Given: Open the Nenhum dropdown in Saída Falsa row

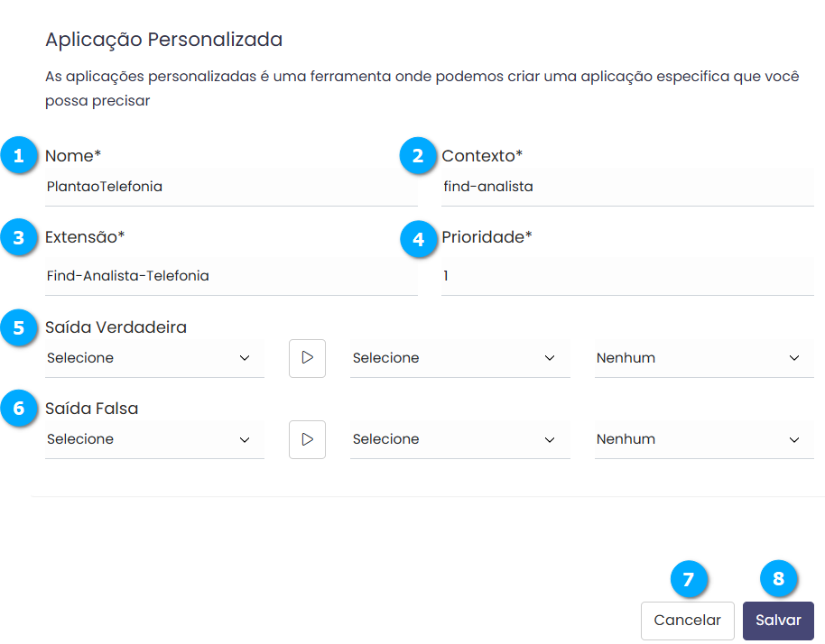Looking at the screenshot, I should tap(703, 439).
